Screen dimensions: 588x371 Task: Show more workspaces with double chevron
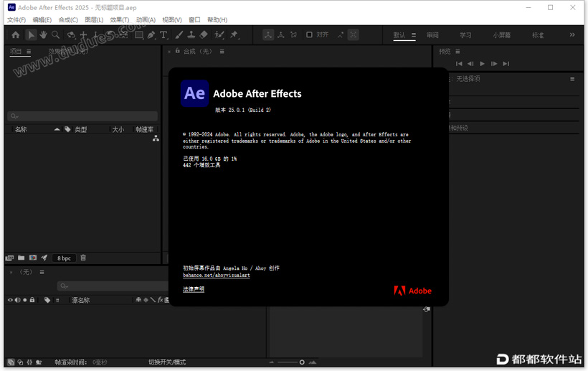click(572, 35)
